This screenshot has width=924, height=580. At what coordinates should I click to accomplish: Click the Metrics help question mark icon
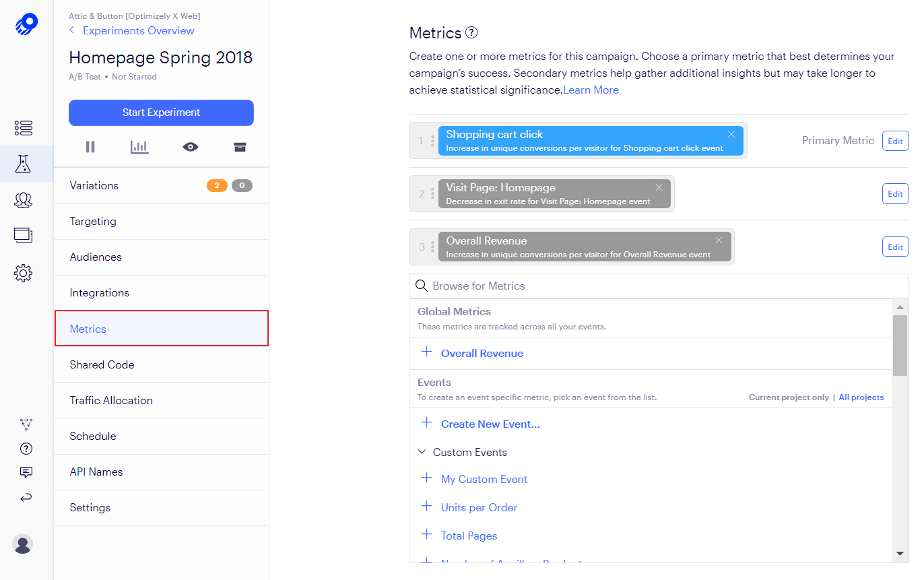point(471,32)
